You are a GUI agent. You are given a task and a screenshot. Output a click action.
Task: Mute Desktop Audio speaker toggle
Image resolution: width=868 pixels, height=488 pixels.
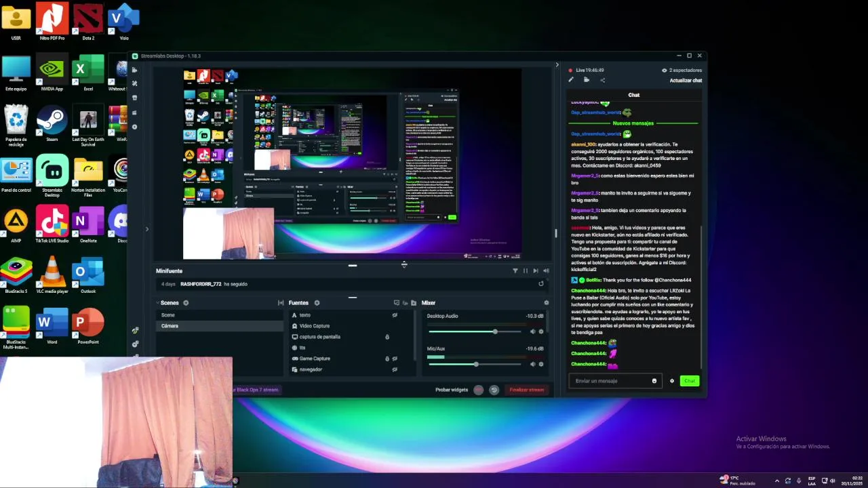[532, 331]
